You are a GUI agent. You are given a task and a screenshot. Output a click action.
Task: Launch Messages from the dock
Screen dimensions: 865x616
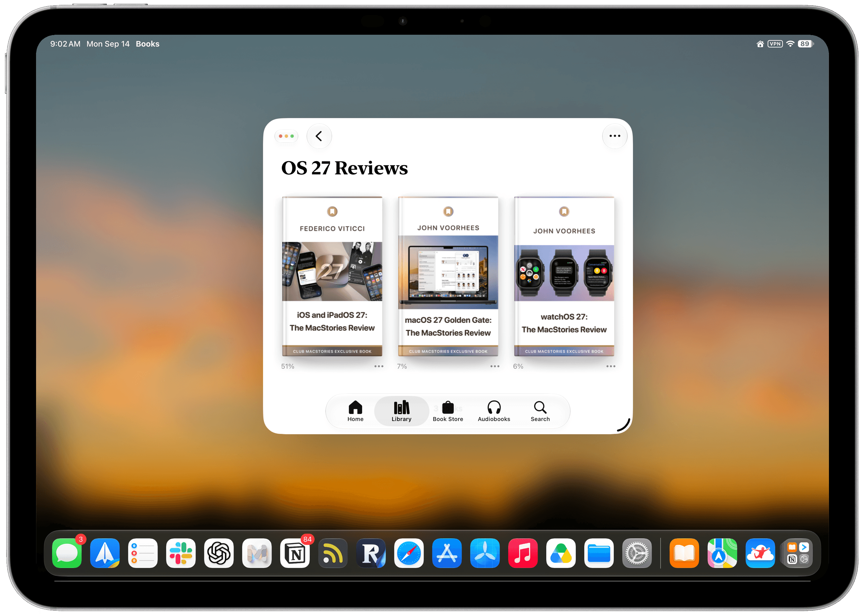[x=67, y=553]
